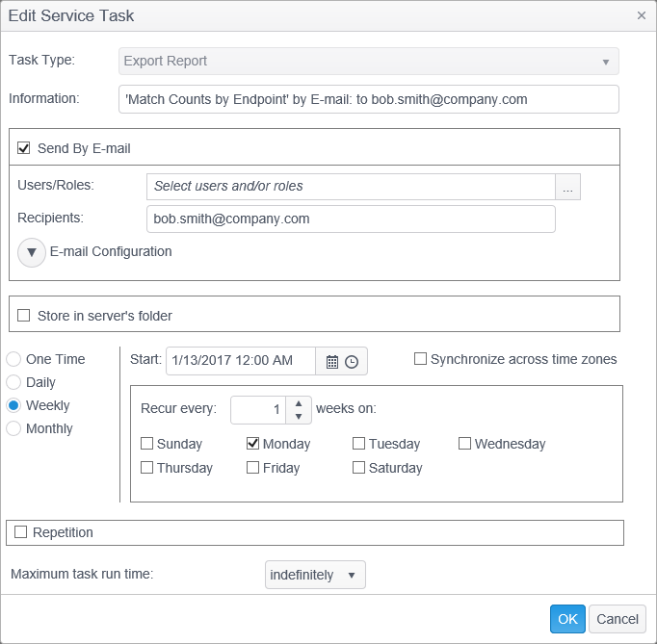Image resolution: width=657 pixels, height=644 pixels.
Task: Select the Daily schedule option
Action: [x=14, y=382]
